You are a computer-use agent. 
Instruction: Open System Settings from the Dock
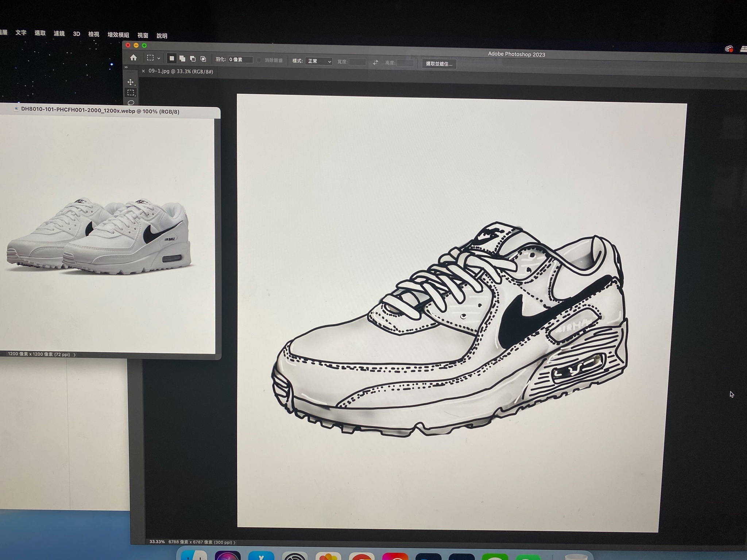pos(295,556)
